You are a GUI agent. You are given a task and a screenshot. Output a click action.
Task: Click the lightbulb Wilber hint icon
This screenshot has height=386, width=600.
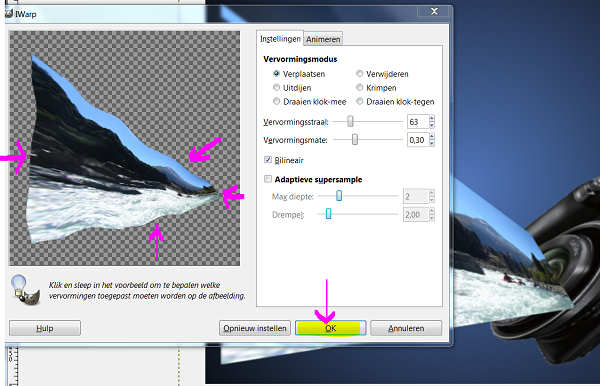(x=25, y=290)
